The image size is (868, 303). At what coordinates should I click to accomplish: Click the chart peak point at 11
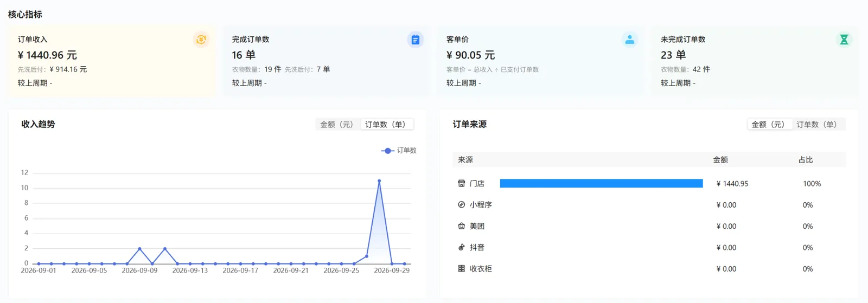pyautogui.click(x=379, y=180)
